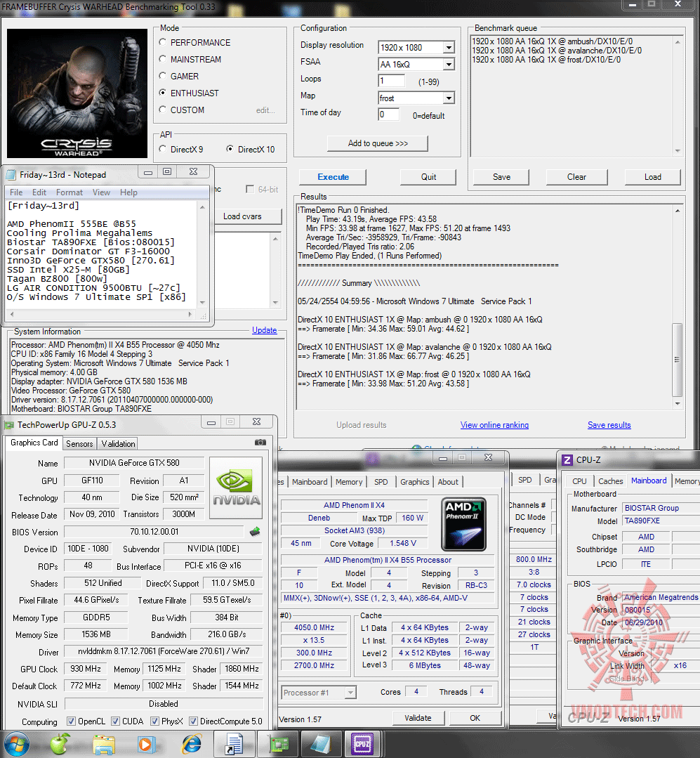
Task: Click the Update link in System Information
Action: click(x=264, y=330)
